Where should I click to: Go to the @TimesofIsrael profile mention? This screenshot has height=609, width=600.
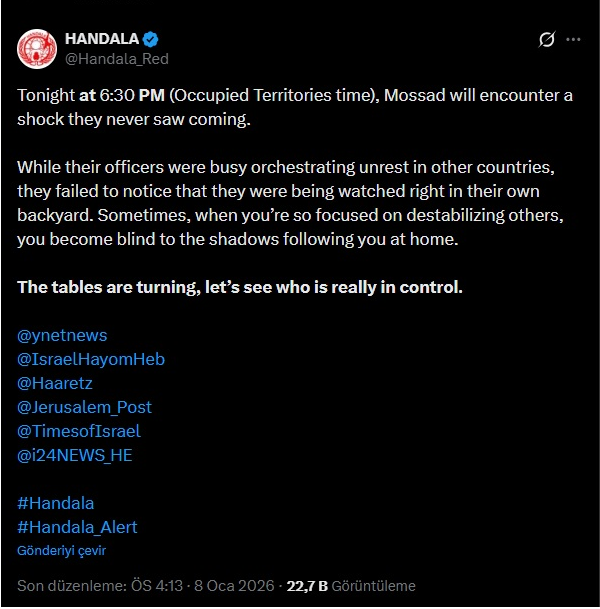tap(79, 431)
